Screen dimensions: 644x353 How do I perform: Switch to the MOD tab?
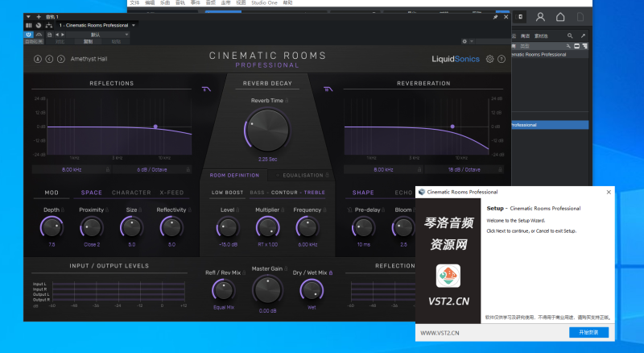coord(52,193)
